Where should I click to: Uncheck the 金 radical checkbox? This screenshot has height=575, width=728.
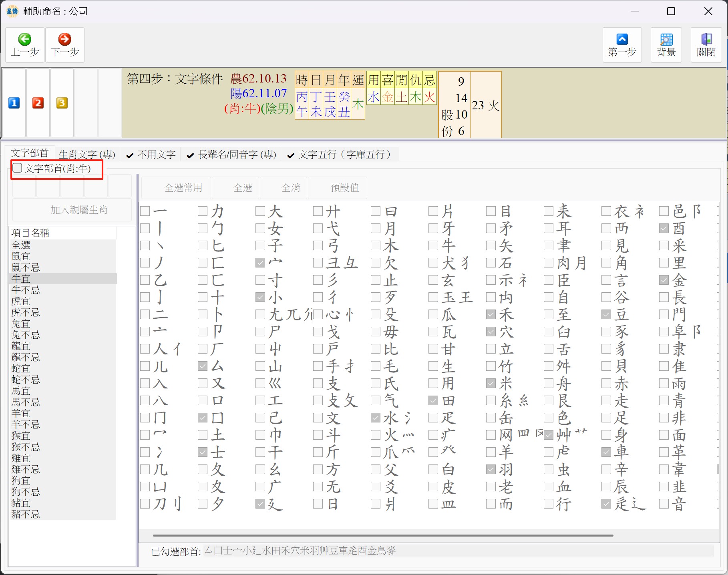[664, 280]
